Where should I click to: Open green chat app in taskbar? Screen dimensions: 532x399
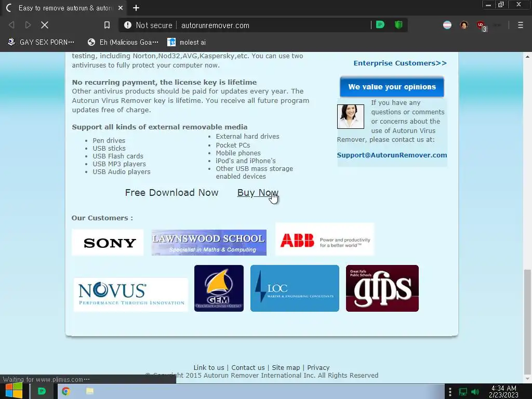(42, 391)
